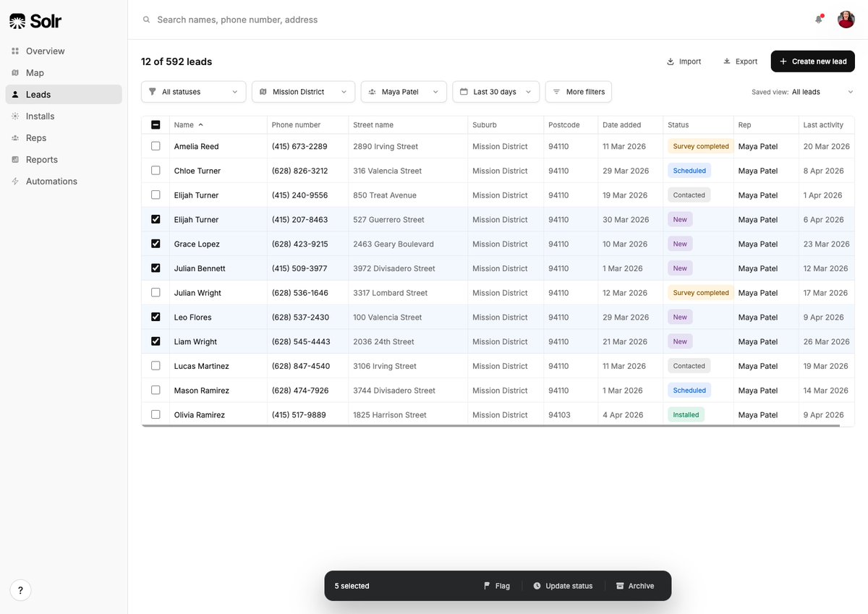This screenshot has width=868, height=614.
Task: Uncheck the Julian Bennett row checkbox
Action: coord(156,268)
